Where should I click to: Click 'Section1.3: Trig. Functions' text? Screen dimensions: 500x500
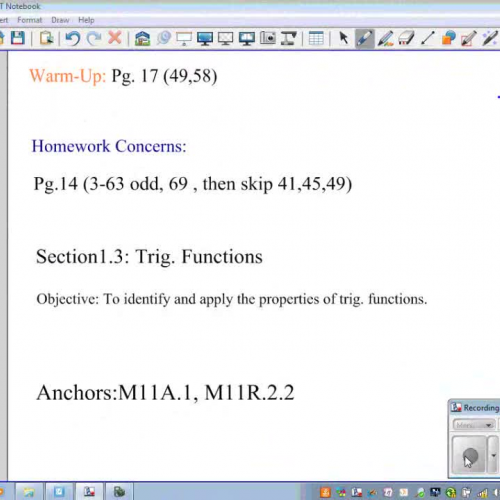[x=149, y=257]
